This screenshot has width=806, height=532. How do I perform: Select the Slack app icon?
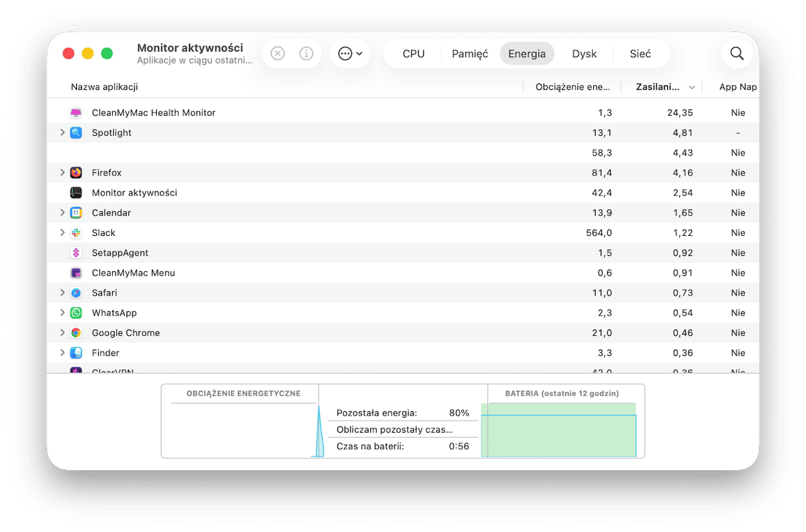point(76,233)
